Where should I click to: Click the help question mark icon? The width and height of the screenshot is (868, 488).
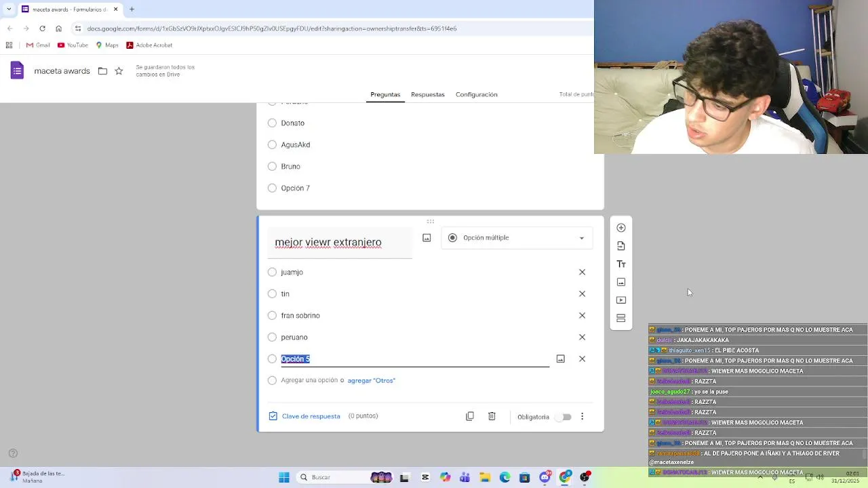tap(13, 453)
